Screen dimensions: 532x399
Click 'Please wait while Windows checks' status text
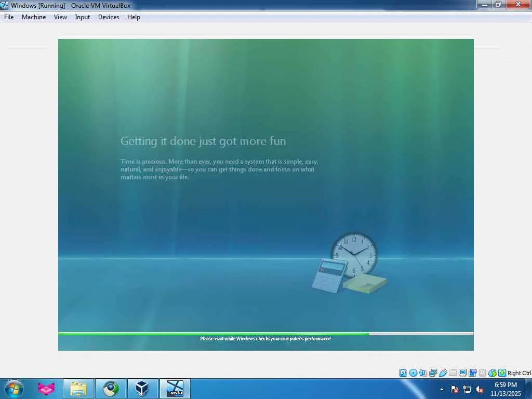(x=265, y=339)
